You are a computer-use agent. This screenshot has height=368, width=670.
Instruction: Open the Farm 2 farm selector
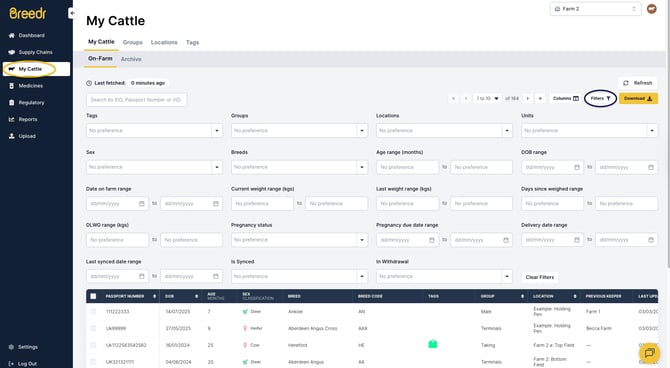coord(595,9)
